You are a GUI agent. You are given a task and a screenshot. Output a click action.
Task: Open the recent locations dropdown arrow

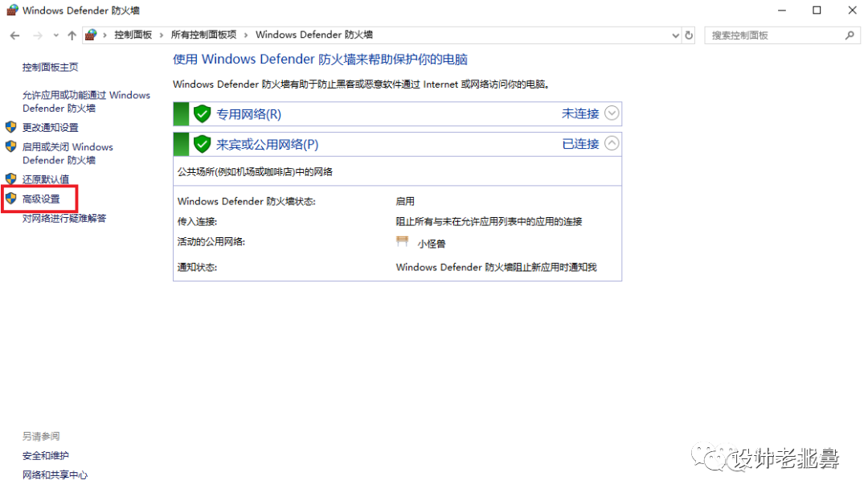56,35
